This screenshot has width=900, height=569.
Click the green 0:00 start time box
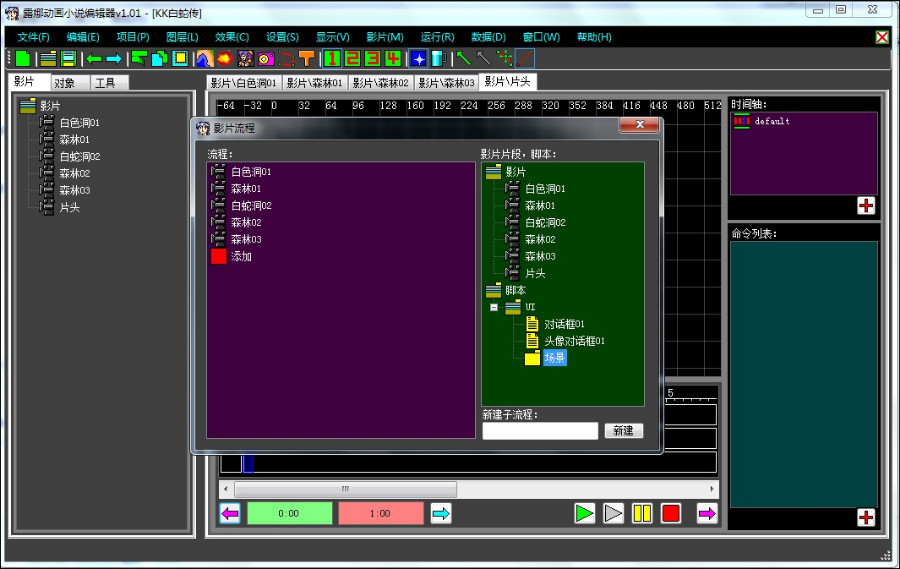tap(289, 514)
